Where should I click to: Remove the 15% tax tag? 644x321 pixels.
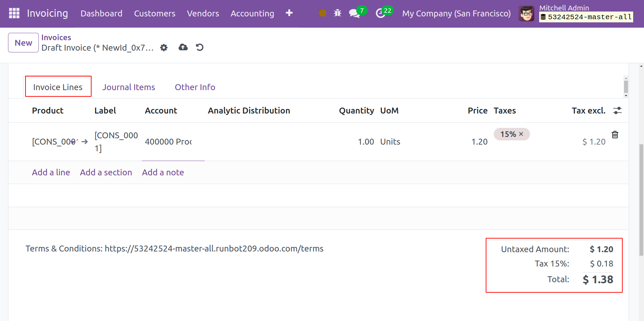[521, 134]
